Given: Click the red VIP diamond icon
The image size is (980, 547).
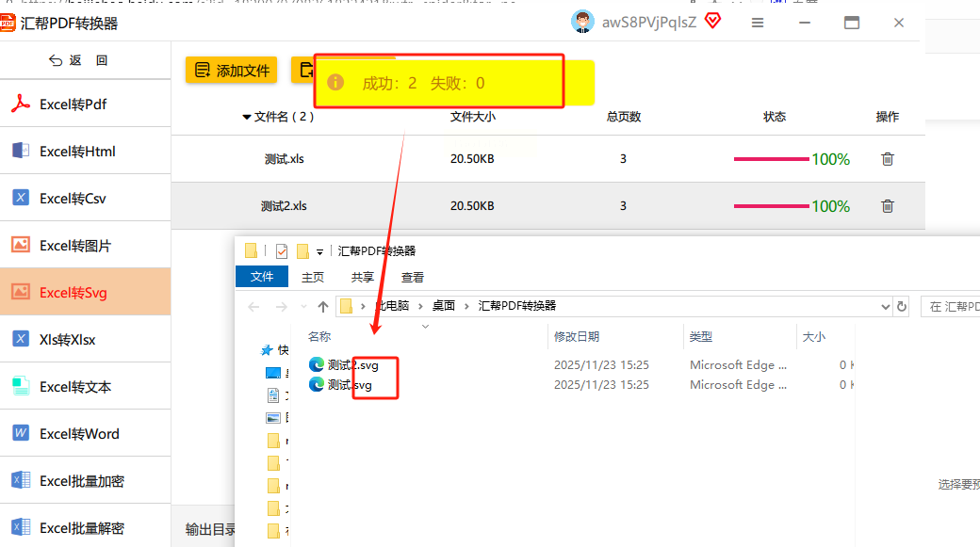Looking at the screenshot, I should click(712, 22).
